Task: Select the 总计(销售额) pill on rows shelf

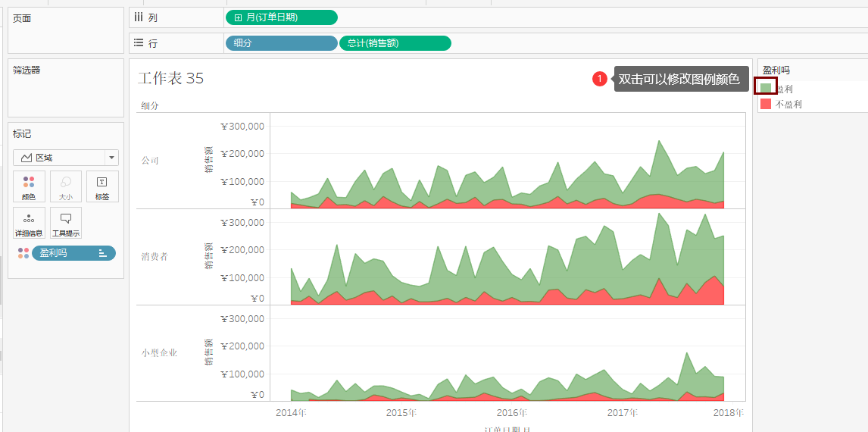Action: click(x=395, y=43)
